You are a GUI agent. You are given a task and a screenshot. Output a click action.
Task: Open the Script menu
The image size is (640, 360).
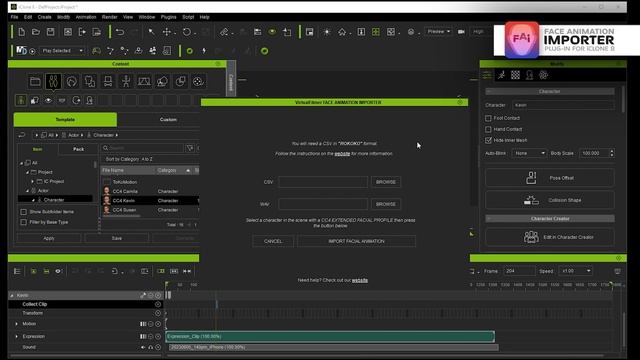pos(188,17)
